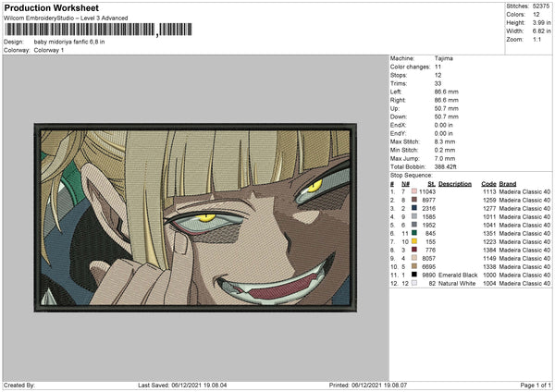This screenshot has width=555, height=392.
Task: Select the Last Saved 06/12/2021 19.08.04 text
Action: (182, 386)
